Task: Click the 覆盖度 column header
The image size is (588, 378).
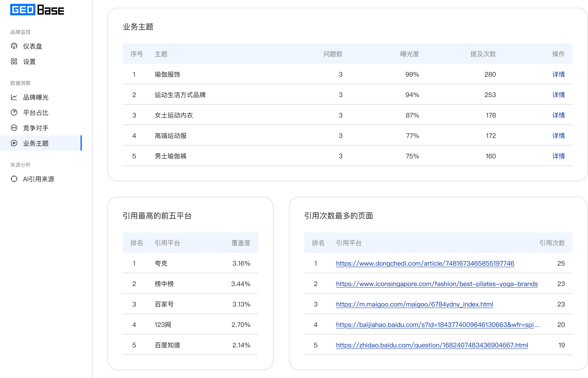Action: pos(241,243)
